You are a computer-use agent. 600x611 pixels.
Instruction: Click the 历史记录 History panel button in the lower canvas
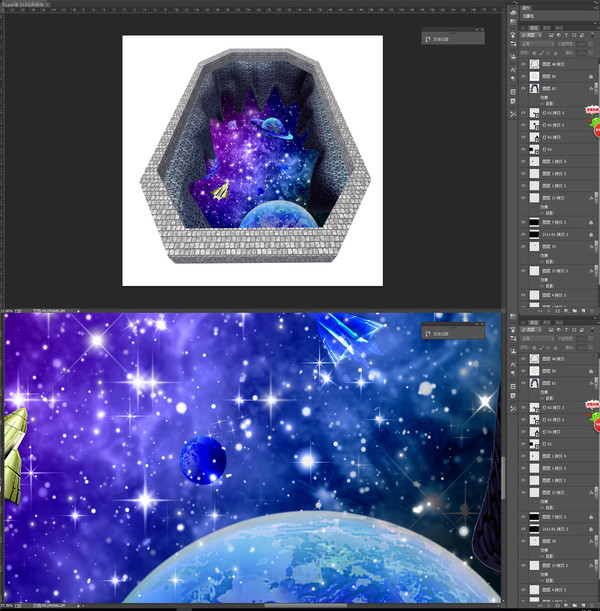[x=453, y=334]
